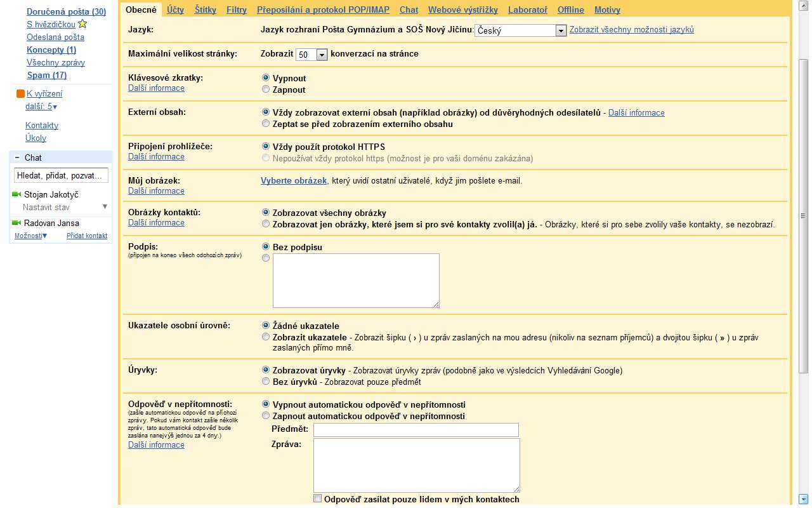Select Bez podpisu radio button

266,247
